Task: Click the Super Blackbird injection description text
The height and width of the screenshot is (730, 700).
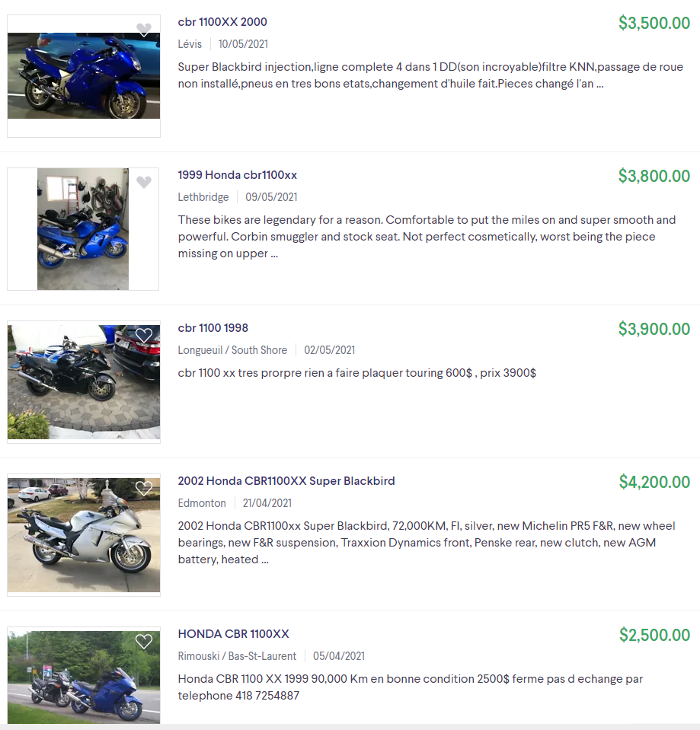Action: [430, 75]
